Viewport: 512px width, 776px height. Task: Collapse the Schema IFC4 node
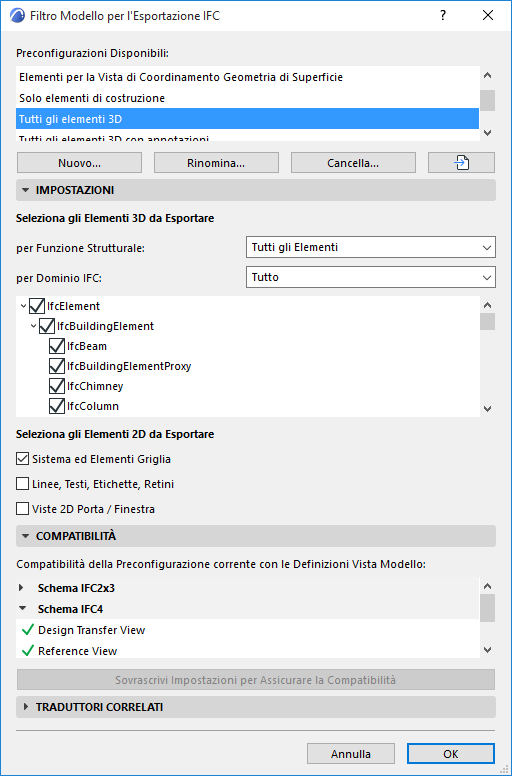22,609
